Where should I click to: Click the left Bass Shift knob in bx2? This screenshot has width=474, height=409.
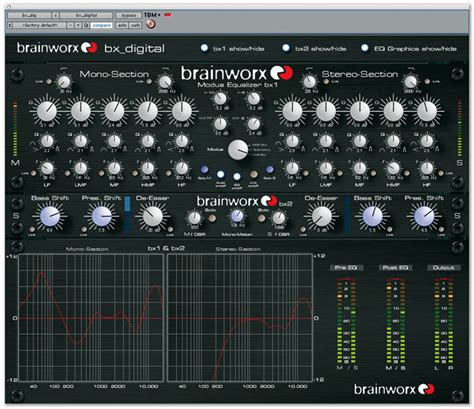[50, 216]
